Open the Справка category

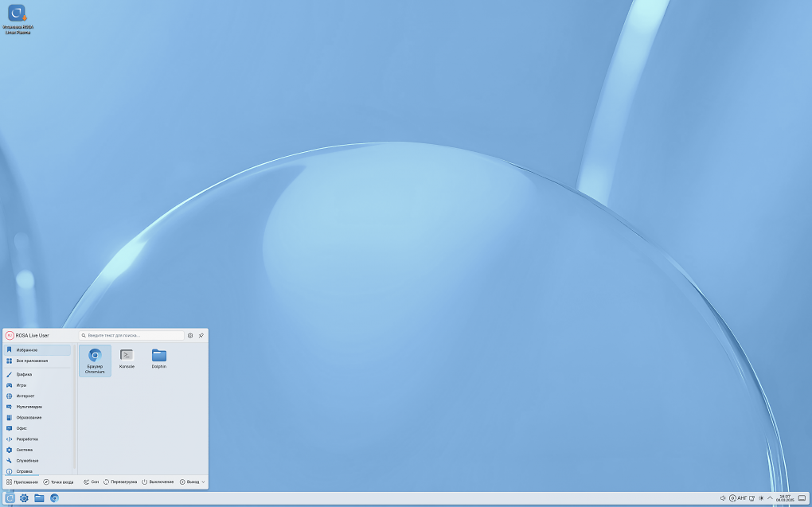click(x=37, y=471)
